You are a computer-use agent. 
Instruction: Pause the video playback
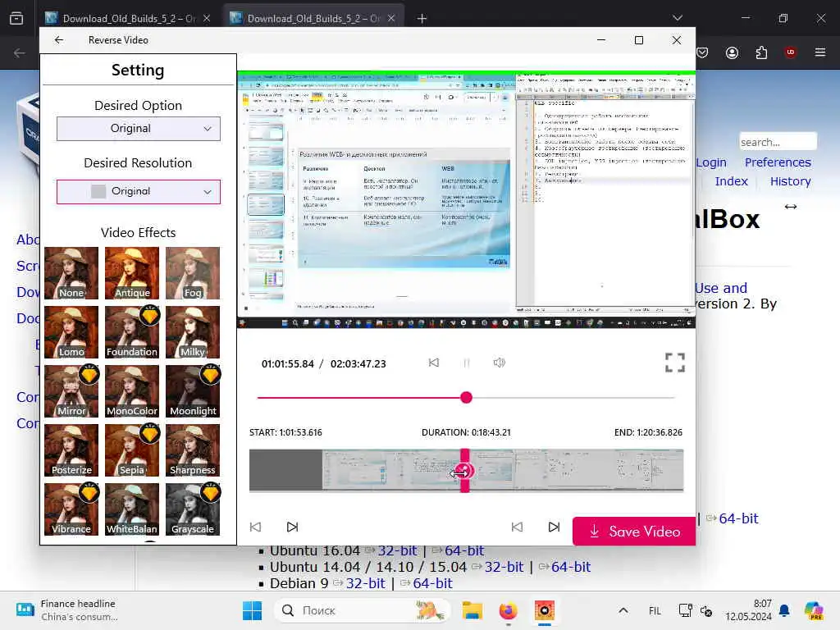coord(467,363)
